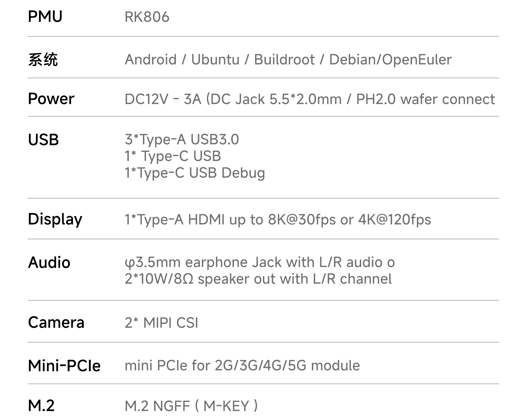Click the USB heading
Screen dimensions: 523x420
coord(43,140)
